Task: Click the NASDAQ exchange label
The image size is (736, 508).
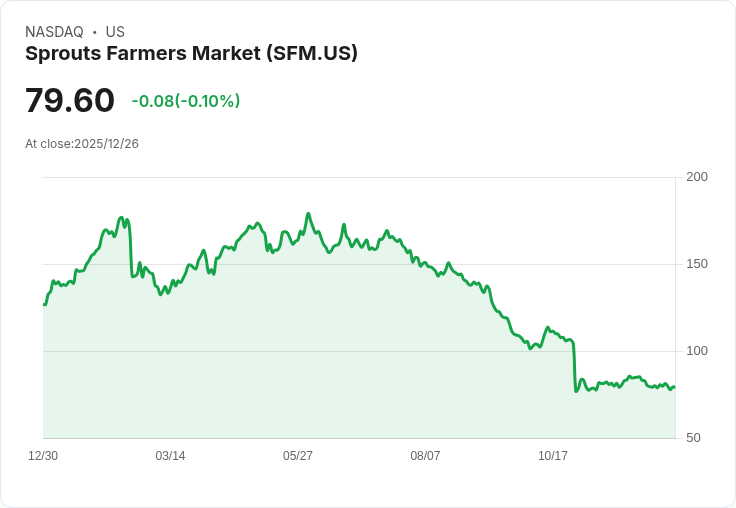Action: 54,32
